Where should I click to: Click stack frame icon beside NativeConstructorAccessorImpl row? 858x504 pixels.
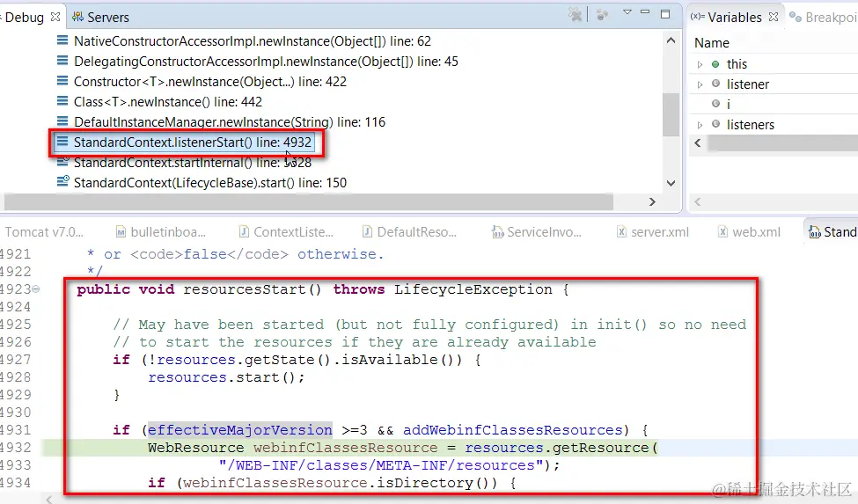[x=62, y=40]
